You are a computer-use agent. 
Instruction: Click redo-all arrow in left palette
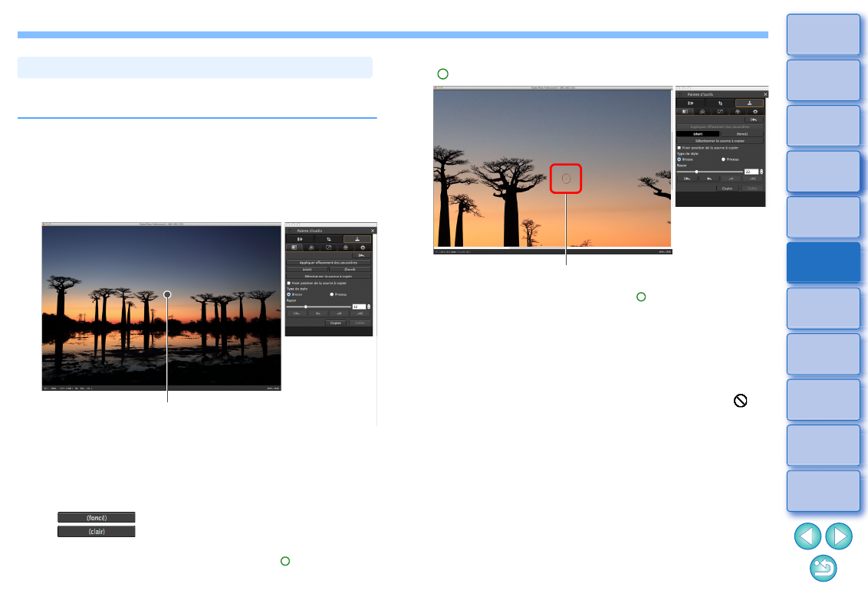[x=360, y=313]
